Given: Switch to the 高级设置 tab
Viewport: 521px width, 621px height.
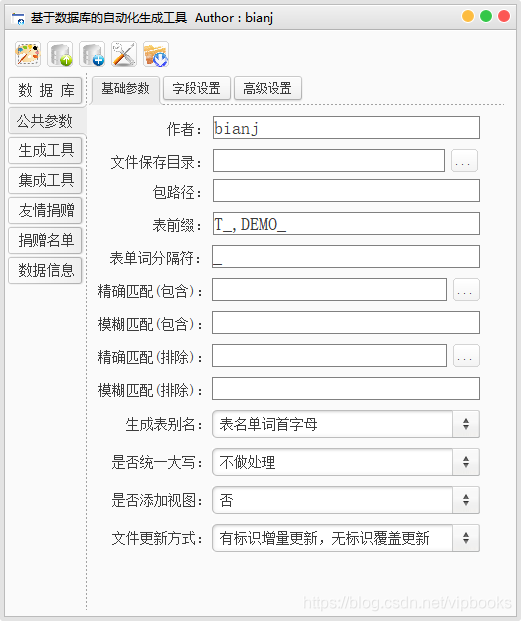Looking at the screenshot, I should (268, 88).
